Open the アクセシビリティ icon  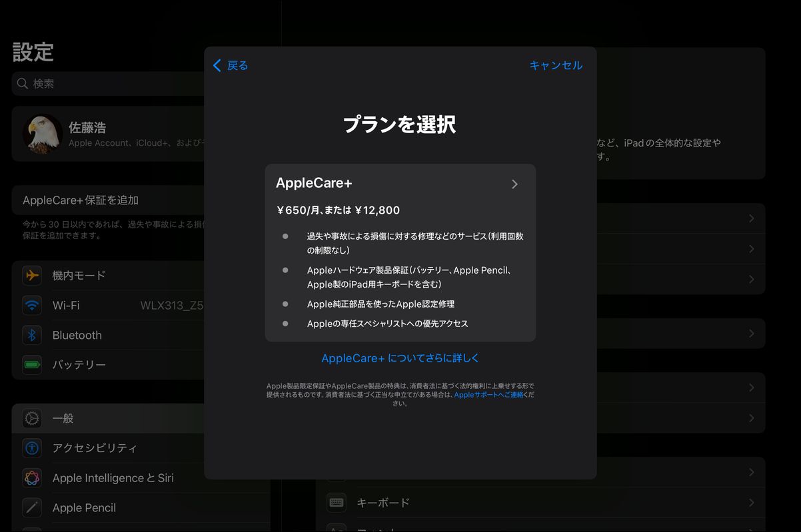(x=32, y=448)
